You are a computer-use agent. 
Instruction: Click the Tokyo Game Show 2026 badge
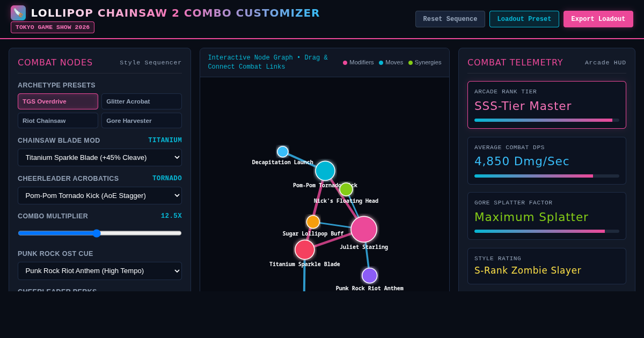pos(53,27)
